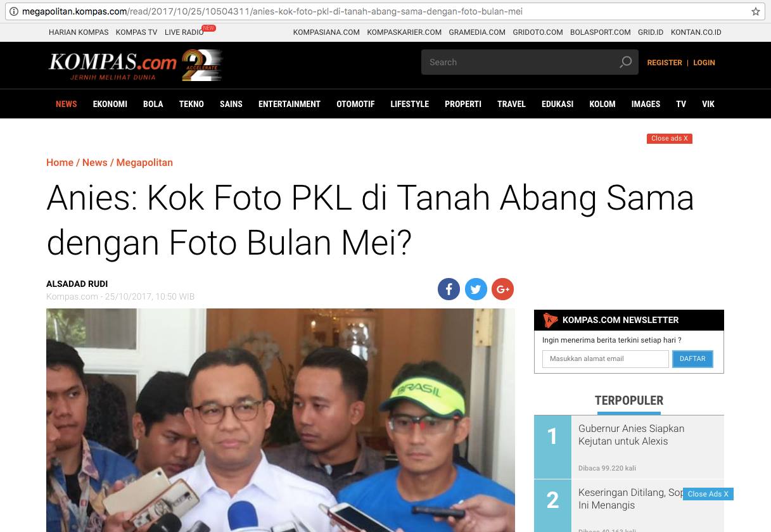The height and width of the screenshot is (532, 771).
Task: Click the Kompas newsletter logo icon
Action: [550, 320]
